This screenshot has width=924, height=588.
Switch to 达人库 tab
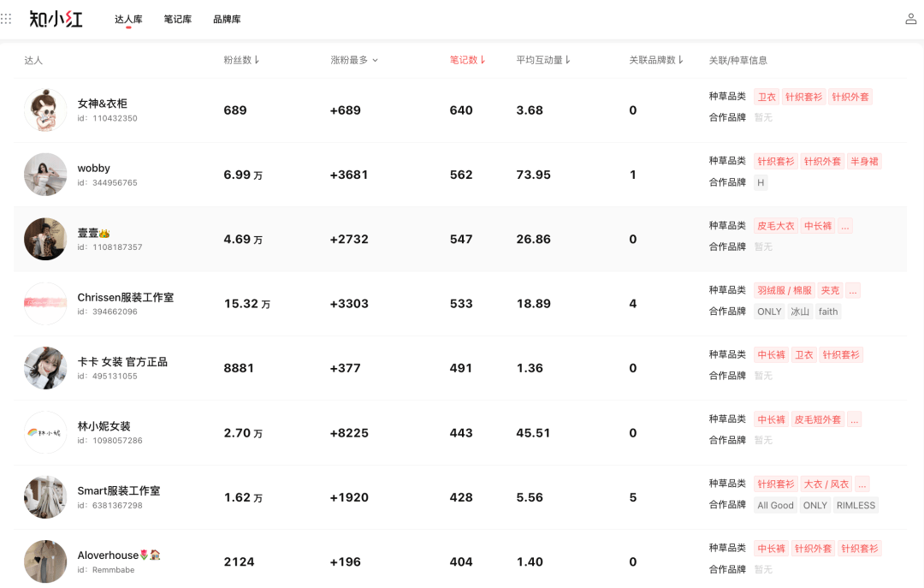(128, 19)
